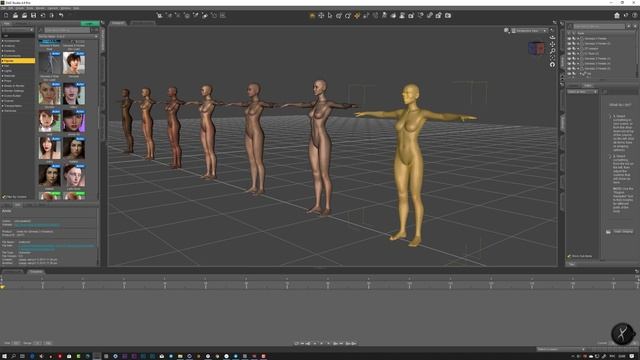Viewport: 640px width, 360px height.
Task: Click the Undo curved arrow icon
Action: pos(61,16)
